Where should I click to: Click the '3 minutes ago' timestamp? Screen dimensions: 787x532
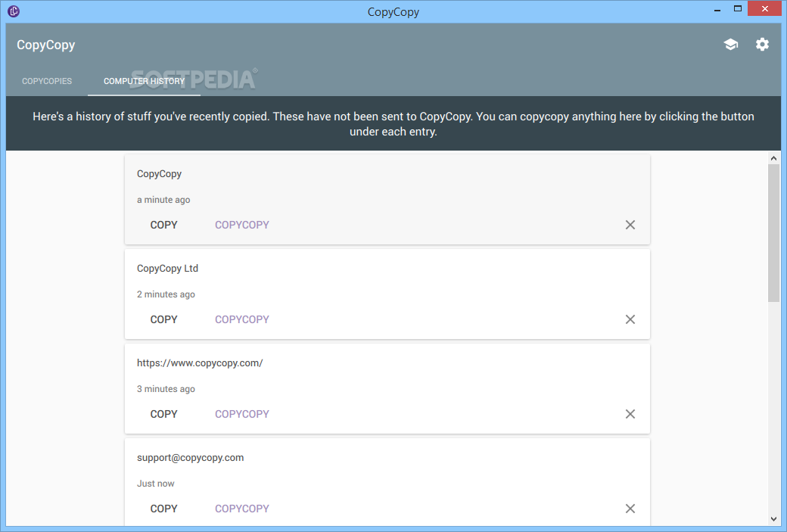pyautogui.click(x=166, y=389)
